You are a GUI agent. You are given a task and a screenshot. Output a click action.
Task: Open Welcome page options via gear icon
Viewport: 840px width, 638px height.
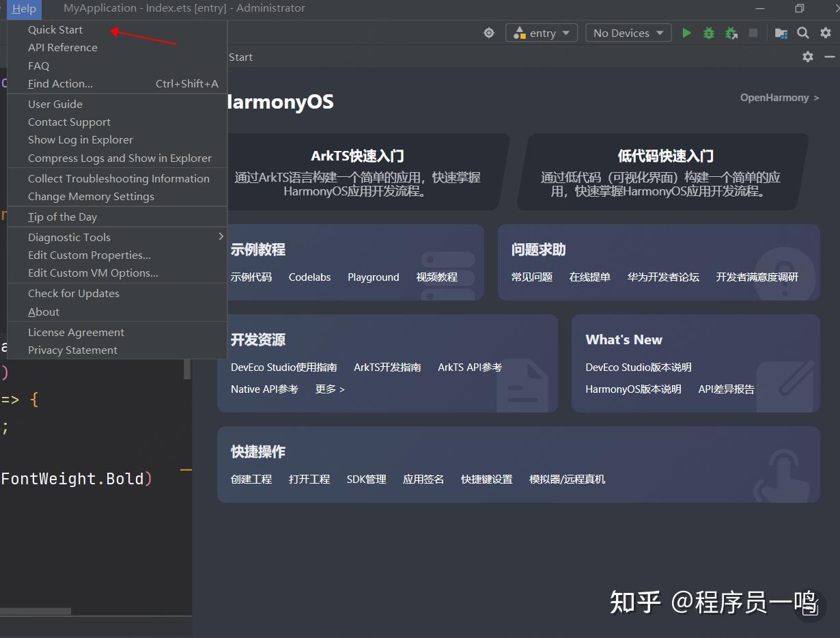coord(808,57)
